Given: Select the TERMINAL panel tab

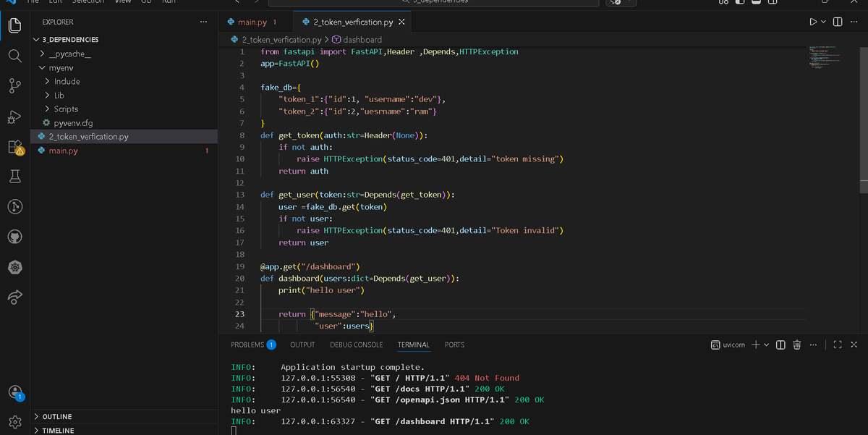Looking at the screenshot, I should [414, 345].
